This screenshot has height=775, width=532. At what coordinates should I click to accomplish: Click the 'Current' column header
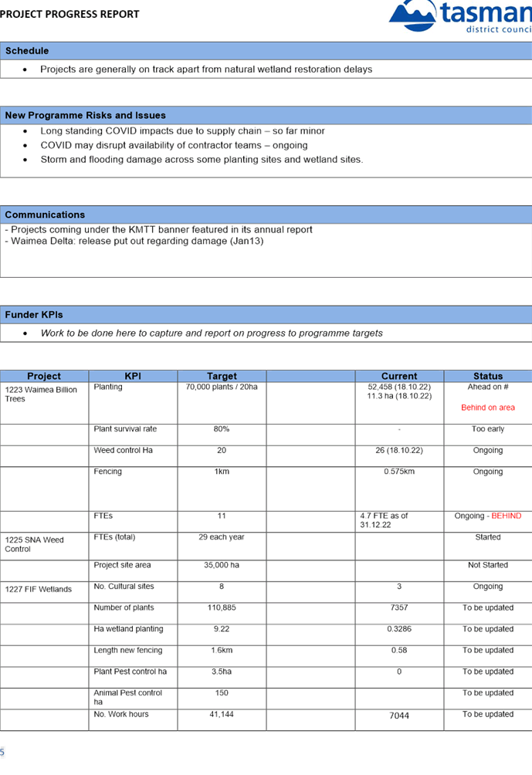click(x=399, y=376)
